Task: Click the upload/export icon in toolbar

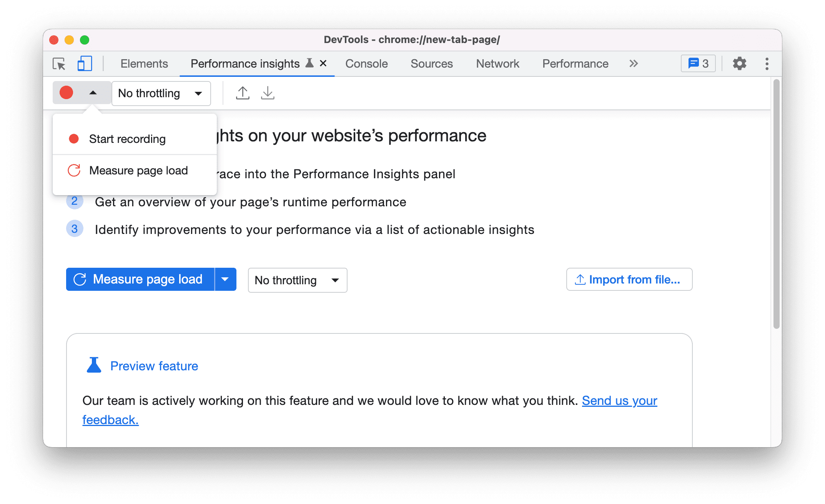Action: (243, 93)
